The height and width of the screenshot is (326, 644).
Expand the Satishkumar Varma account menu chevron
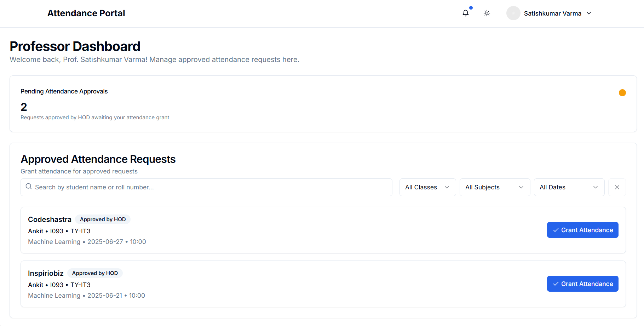click(589, 13)
